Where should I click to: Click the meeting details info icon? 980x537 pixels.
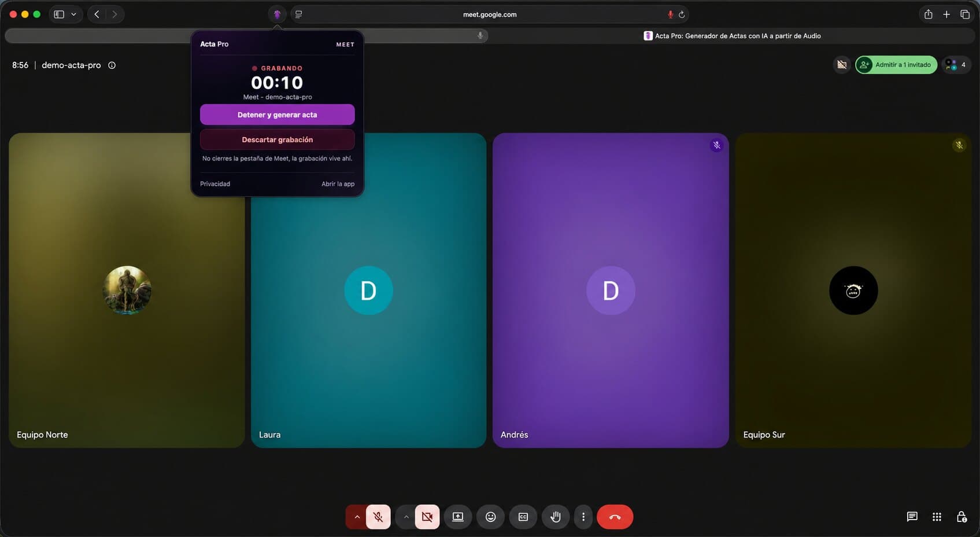[x=112, y=65]
